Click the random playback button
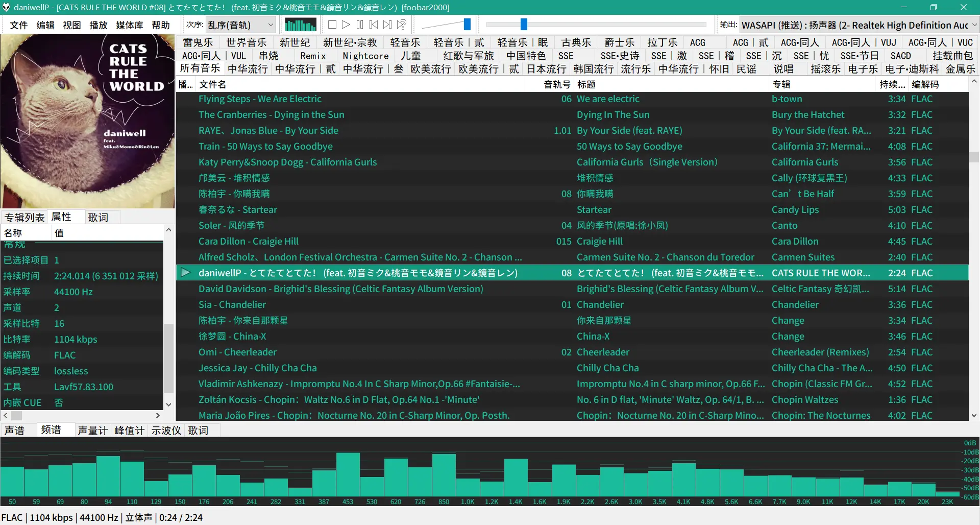The width and height of the screenshot is (980, 525). 402,25
